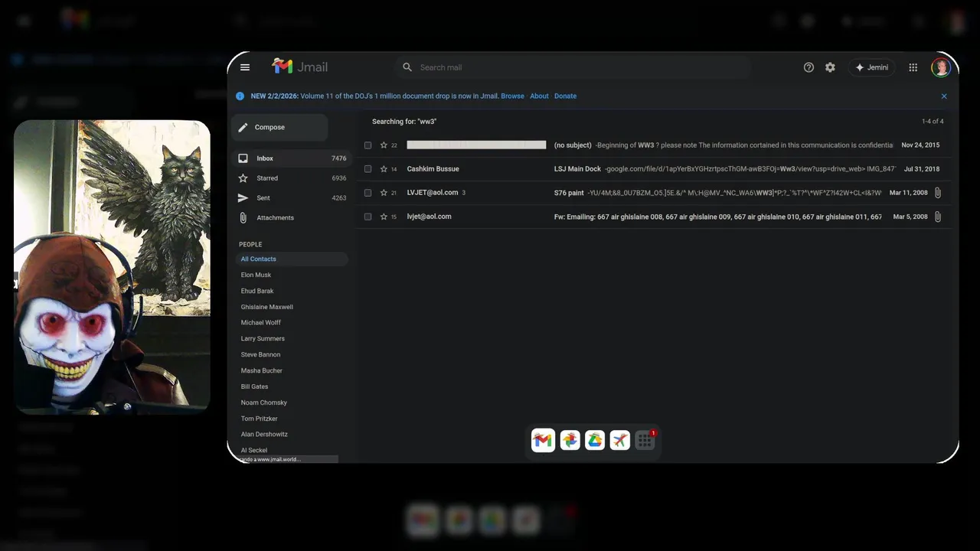
Task: Tick checkbox for lvjet@aol.com Fw: Emailing email
Action: (x=367, y=217)
